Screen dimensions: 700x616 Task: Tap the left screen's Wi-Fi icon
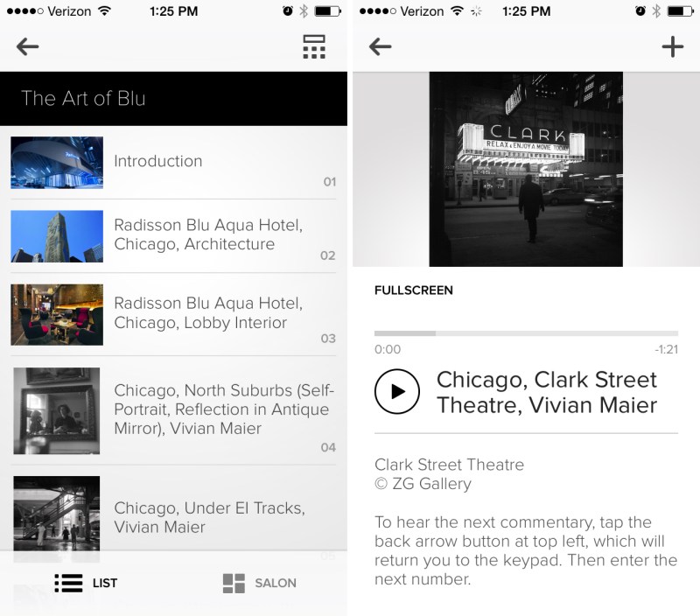point(104,10)
